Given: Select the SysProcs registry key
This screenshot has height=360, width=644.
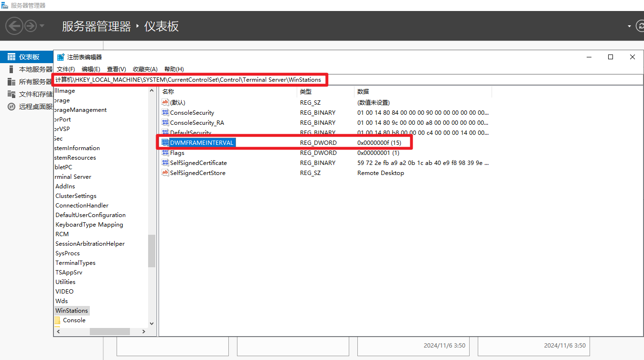Looking at the screenshot, I should 67,253.
